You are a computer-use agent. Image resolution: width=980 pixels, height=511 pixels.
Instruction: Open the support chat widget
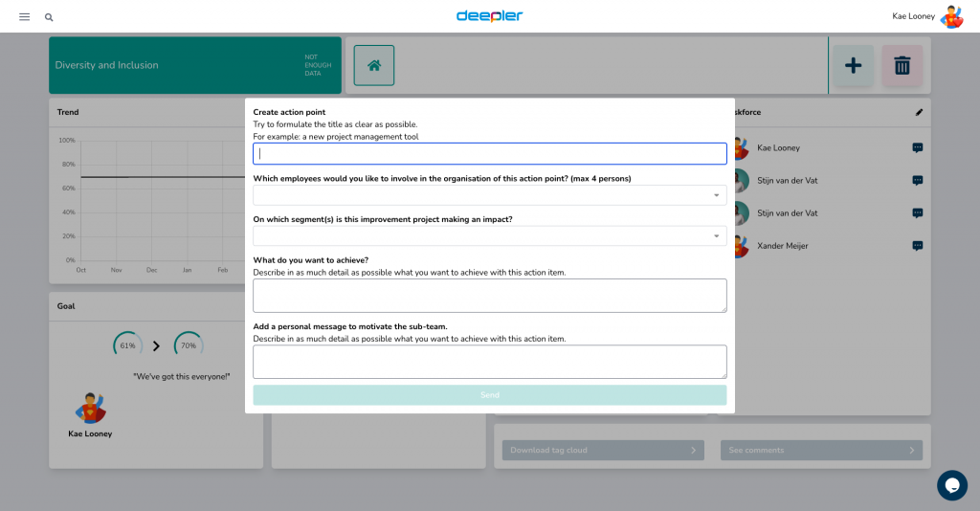tap(952, 485)
